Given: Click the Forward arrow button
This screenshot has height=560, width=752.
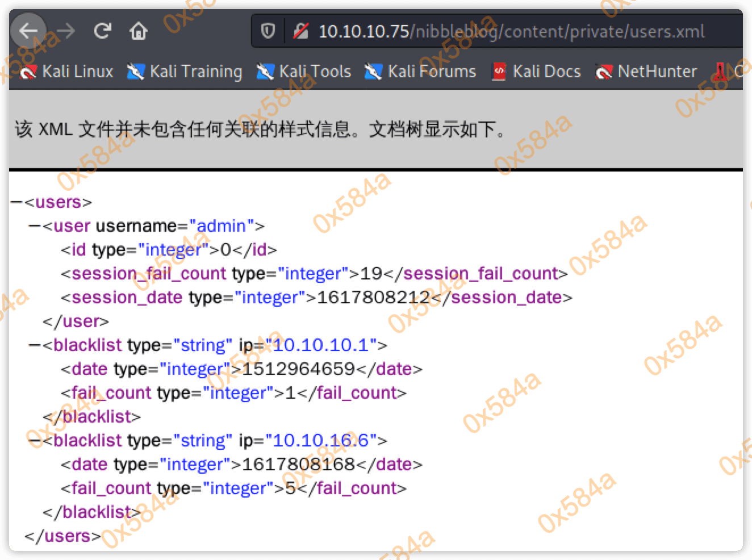Looking at the screenshot, I should point(66,31).
